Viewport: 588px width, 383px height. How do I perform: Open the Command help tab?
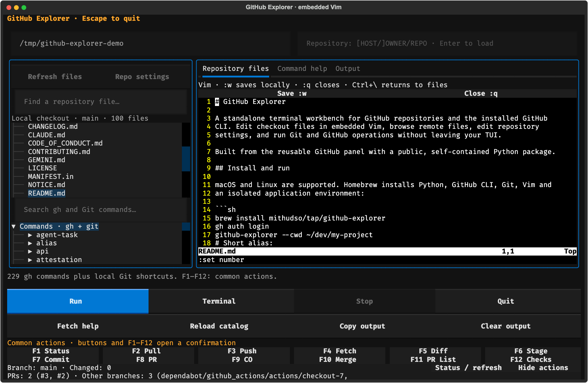tap(302, 69)
